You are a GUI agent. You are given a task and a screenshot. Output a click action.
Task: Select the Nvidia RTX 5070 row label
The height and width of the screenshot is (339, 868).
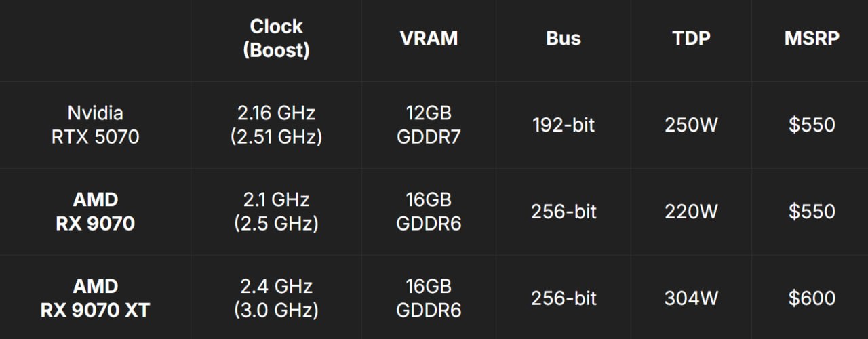click(x=96, y=125)
